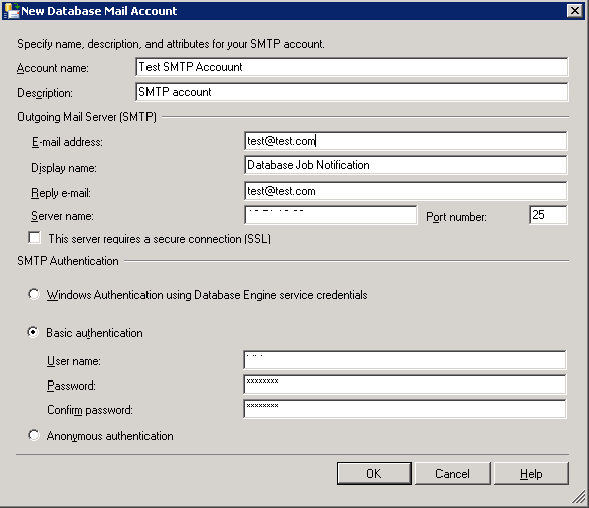Open Help for this dialog
The width and height of the screenshot is (589, 508).
tap(531, 473)
